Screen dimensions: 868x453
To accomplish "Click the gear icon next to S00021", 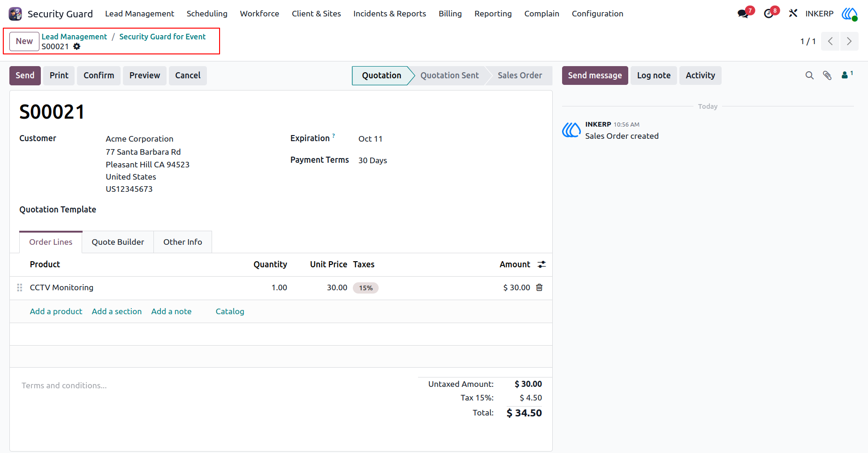I will (77, 46).
